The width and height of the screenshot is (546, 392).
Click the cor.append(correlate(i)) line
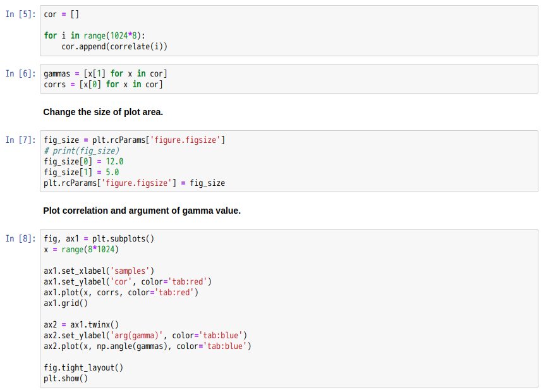(114, 46)
